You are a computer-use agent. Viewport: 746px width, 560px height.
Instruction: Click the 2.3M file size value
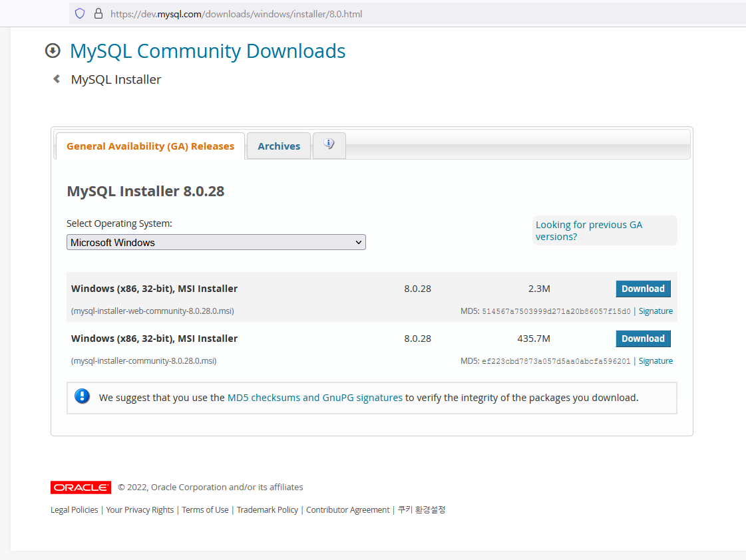pos(539,289)
